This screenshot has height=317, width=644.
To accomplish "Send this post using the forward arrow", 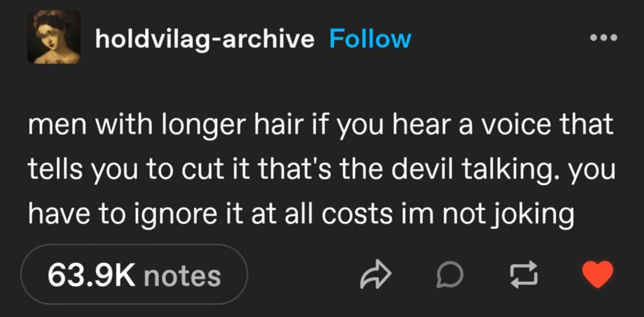I will [x=376, y=275].
